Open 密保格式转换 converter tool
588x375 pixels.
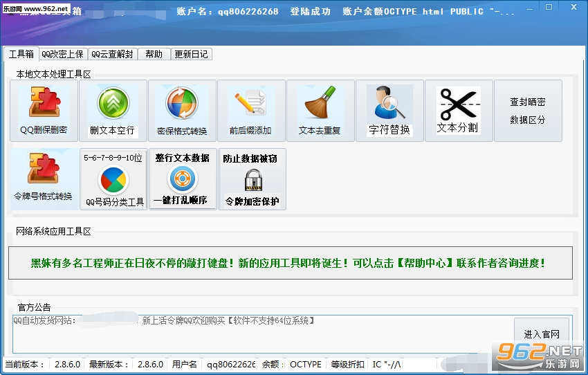click(182, 111)
